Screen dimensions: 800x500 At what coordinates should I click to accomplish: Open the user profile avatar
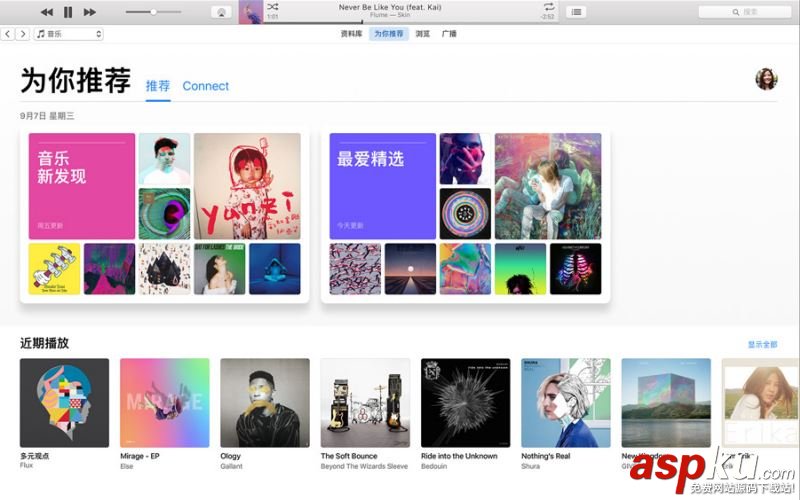pos(766,79)
